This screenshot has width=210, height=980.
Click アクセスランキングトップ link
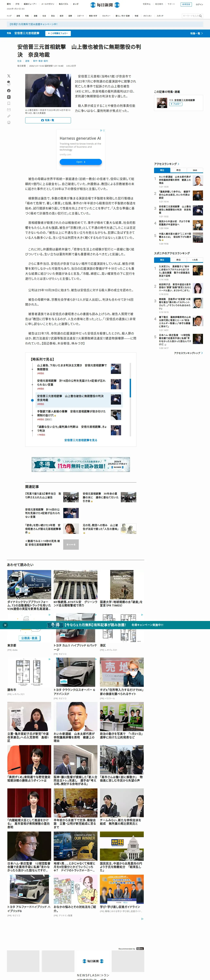point(188,353)
